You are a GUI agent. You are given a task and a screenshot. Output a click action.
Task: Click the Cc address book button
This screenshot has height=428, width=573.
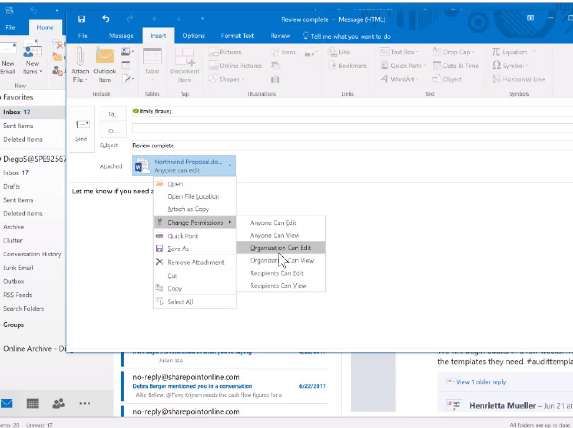tap(112, 130)
